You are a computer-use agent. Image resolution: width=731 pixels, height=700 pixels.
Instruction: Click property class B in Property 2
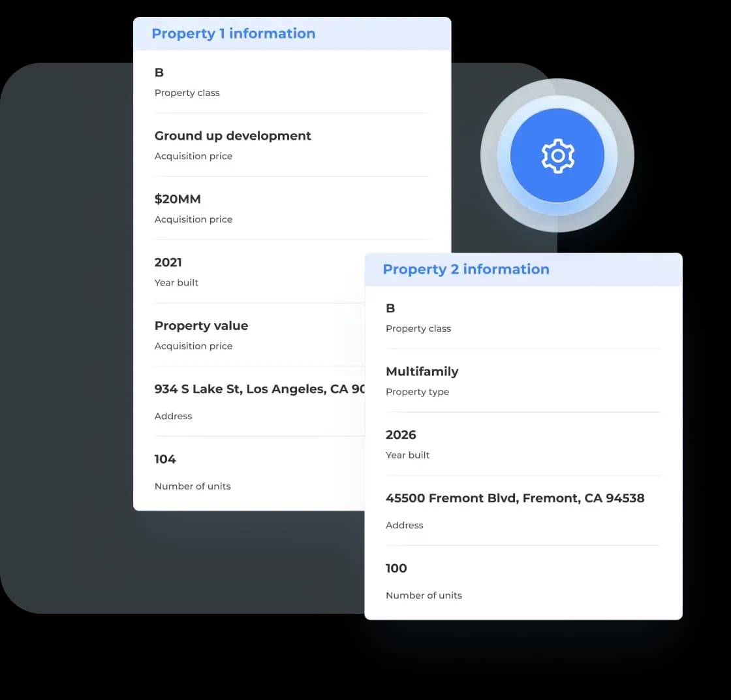[x=390, y=308]
